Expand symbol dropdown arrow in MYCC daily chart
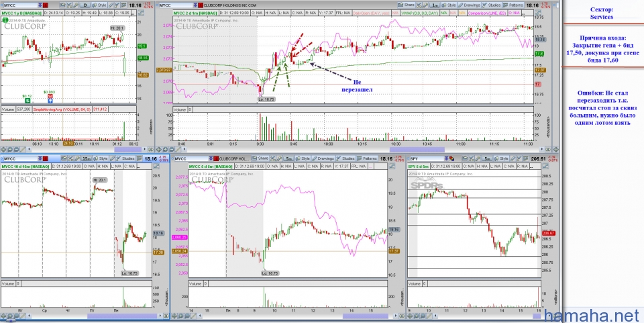The height and width of the screenshot is (323, 644). 40,5
